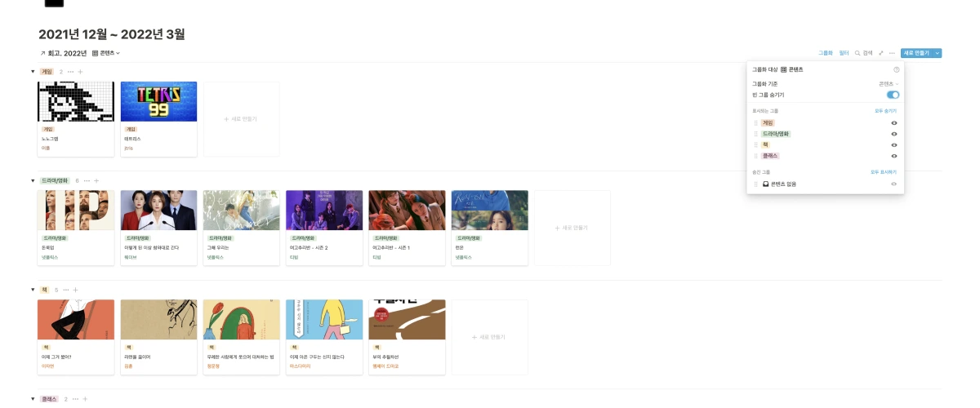The width and height of the screenshot is (980, 408).
Task: Click 모두 숨기기 link
Action: coord(885,111)
